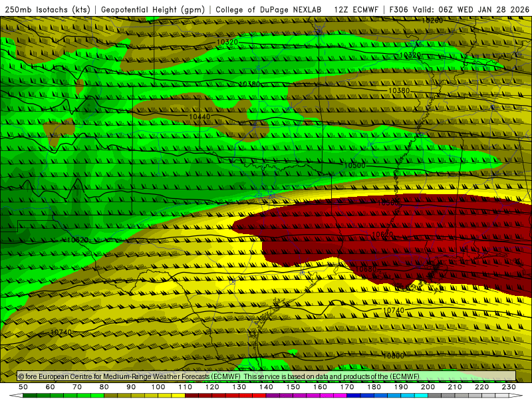Click the 10560 height contour label
This screenshot has width=532, height=399.
(x=388, y=203)
